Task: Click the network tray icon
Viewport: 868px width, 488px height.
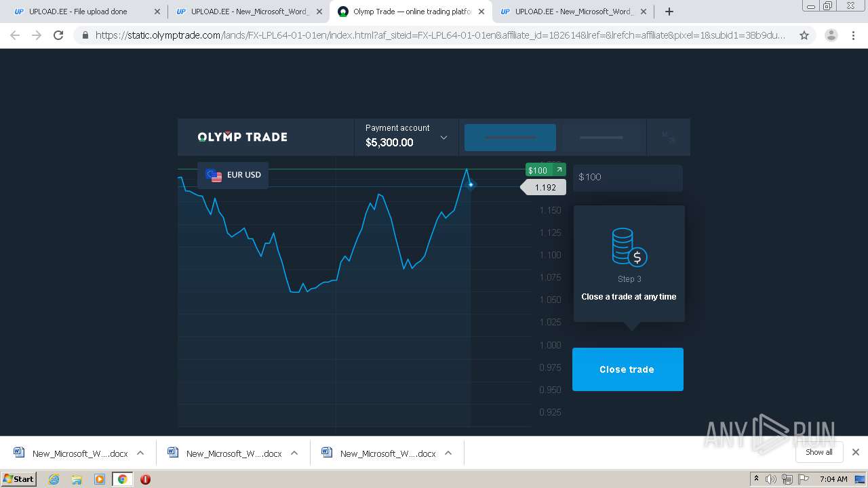Action: (787, 479)
